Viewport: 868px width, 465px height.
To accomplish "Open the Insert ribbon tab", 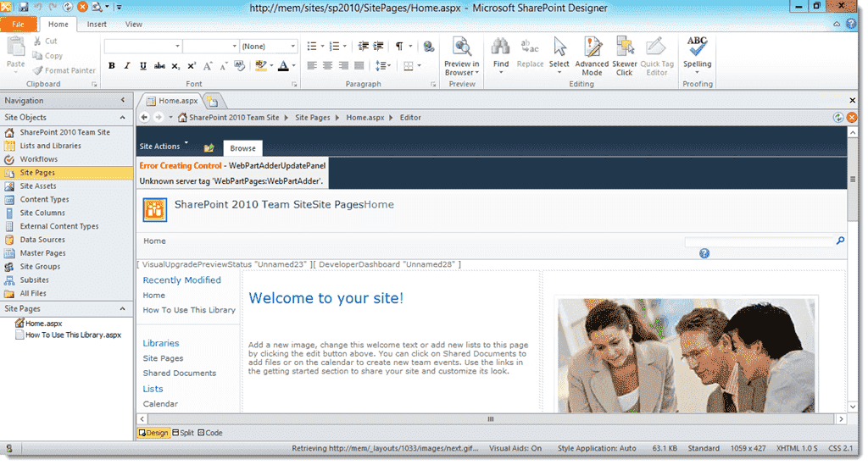I will pyautogui.click(x=97, y=25).
